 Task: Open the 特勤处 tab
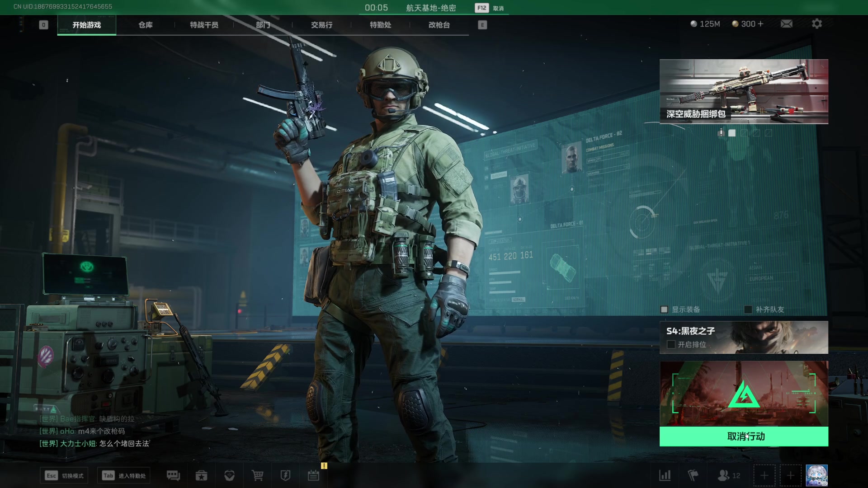(x=381, y=25)
